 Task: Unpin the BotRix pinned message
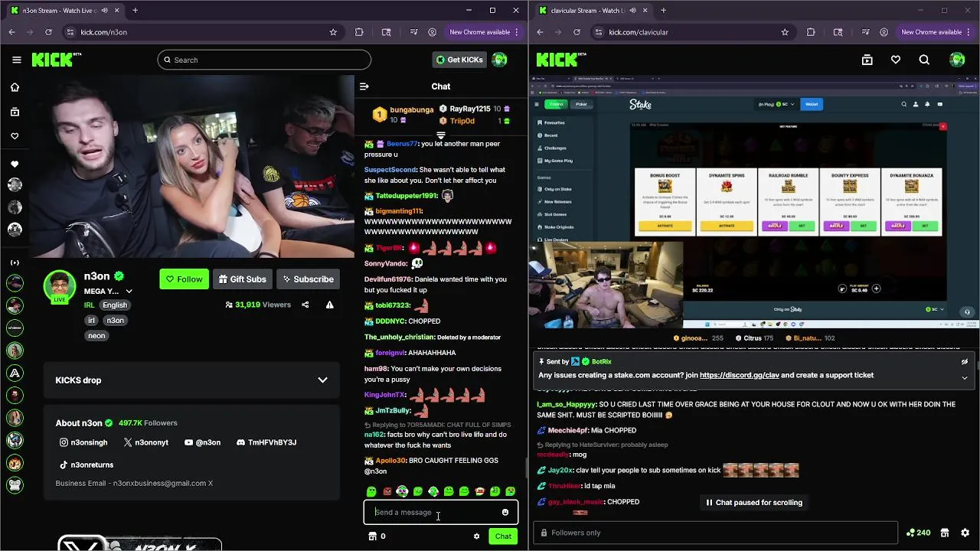[x=965, y=362]
